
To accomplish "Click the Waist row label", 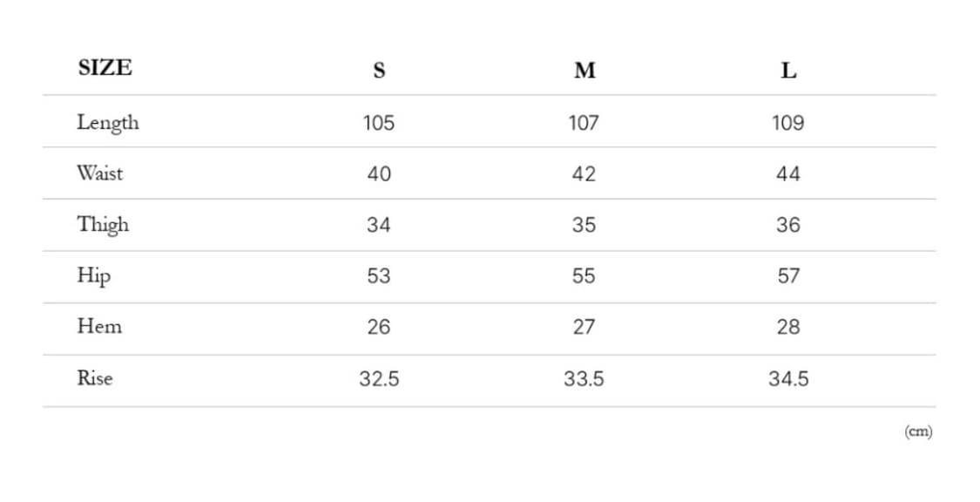I will 99,173.
